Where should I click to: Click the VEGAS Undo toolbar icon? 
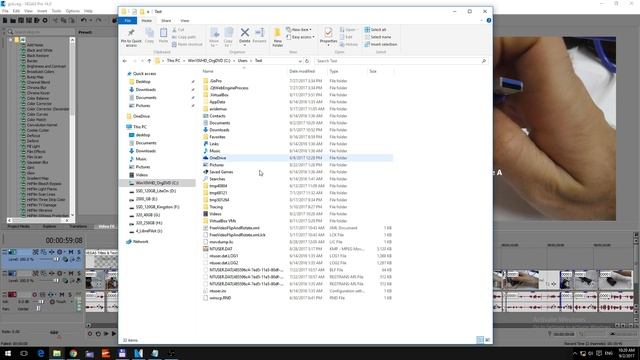click(84, 20)
